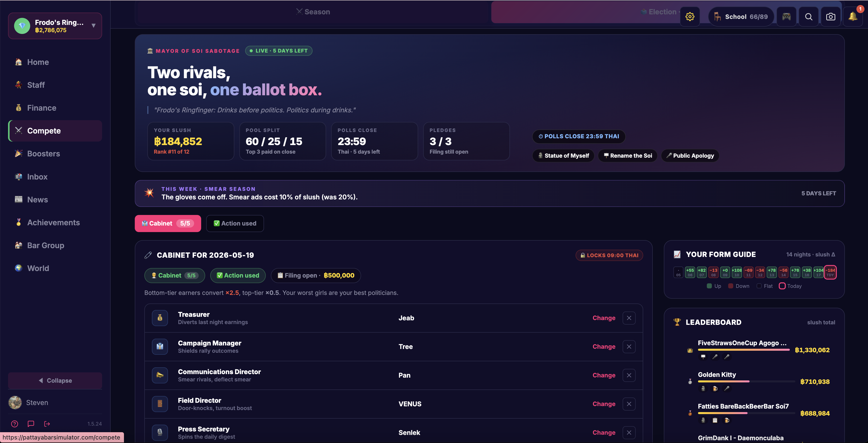Go to the News page
Image resolution: width=868 pixels, height=443 pixels.
[x=55, y=199]
